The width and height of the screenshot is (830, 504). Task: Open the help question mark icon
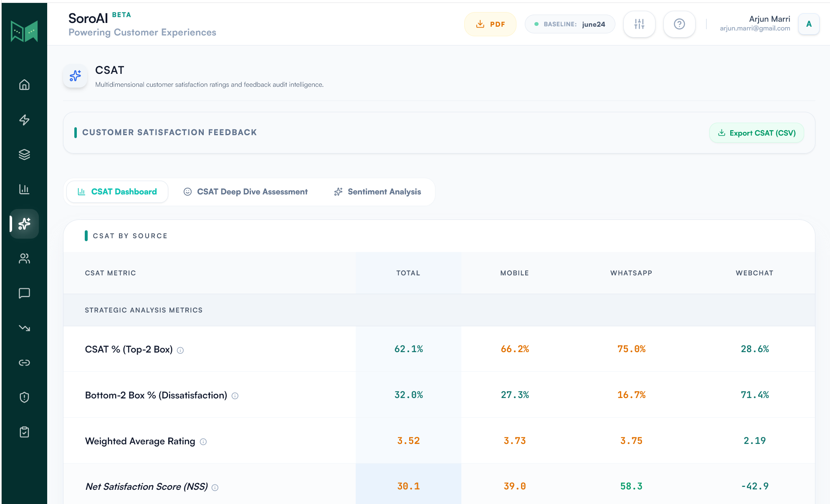pos(679,24)
